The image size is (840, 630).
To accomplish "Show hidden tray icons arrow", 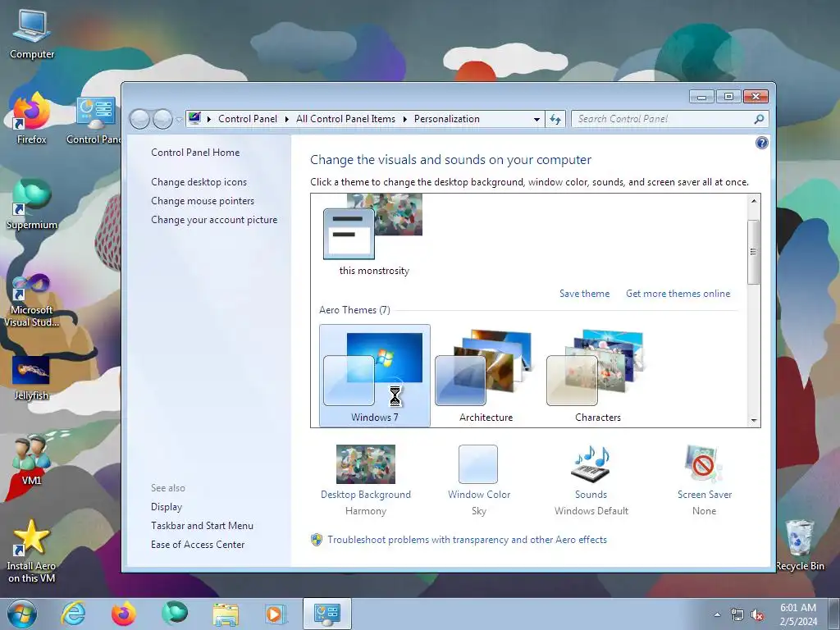I will pos(717,614).
